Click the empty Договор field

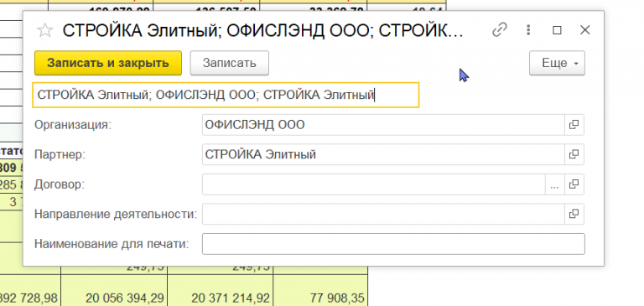coord(374,184)
